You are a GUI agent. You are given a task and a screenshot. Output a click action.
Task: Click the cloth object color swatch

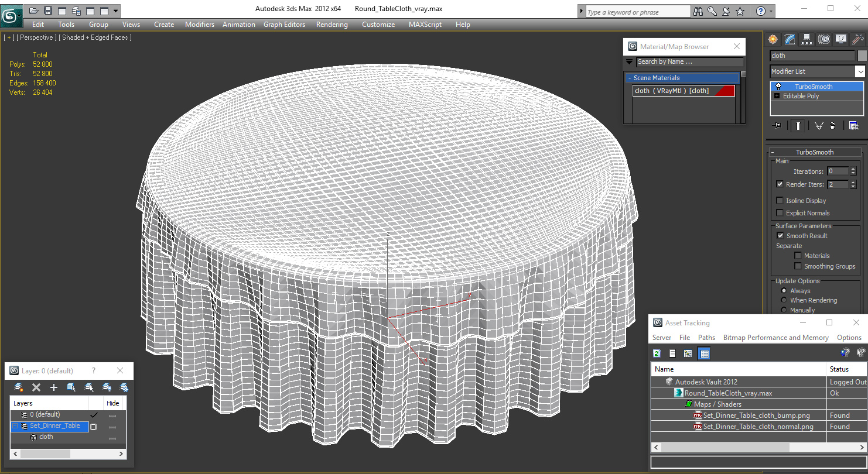862,56
